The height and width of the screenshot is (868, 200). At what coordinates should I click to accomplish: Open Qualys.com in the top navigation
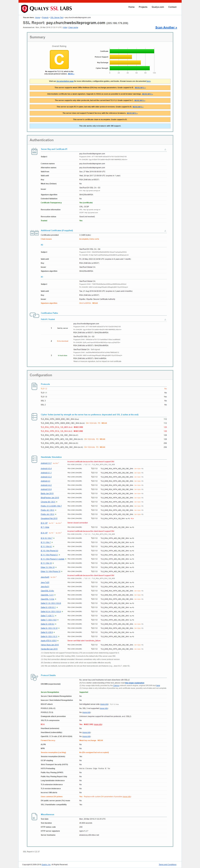pyautogui.click(x=158, y=7)
